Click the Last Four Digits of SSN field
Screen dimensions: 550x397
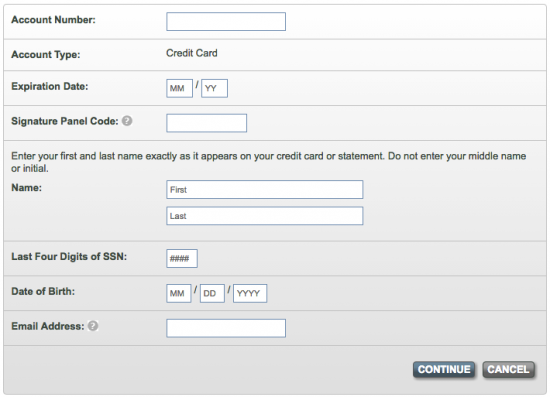click(182, 258)
